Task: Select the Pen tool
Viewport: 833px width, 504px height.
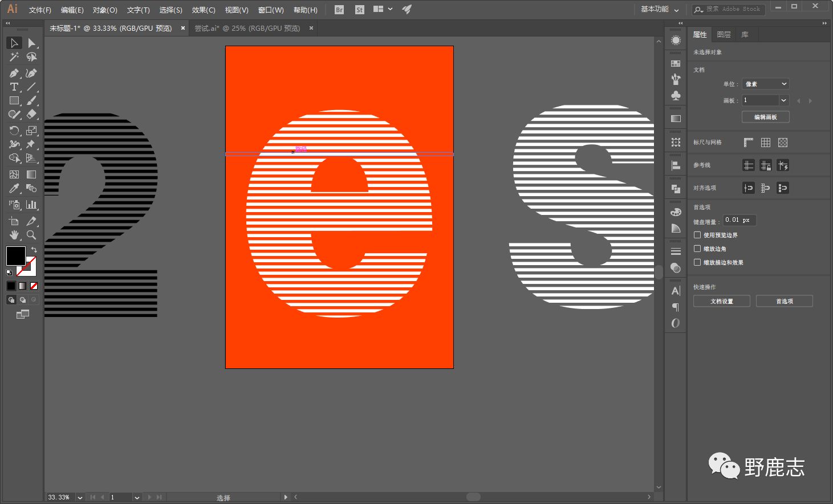Action: [14, 73]
